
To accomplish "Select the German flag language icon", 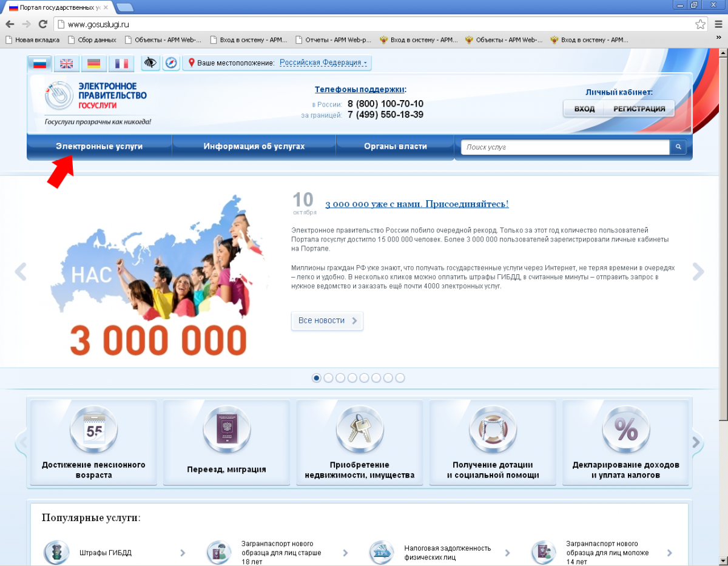I will [93, 63].
